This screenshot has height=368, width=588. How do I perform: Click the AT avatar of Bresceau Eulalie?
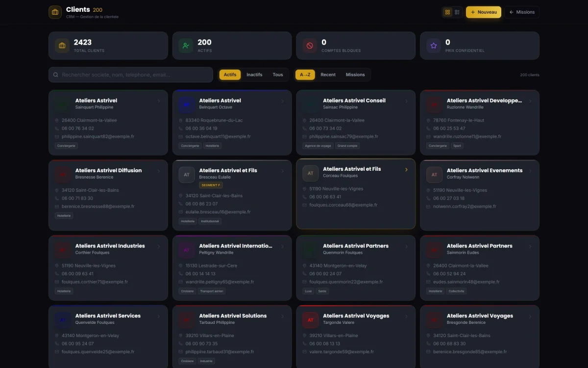click(x=187, y=175)
